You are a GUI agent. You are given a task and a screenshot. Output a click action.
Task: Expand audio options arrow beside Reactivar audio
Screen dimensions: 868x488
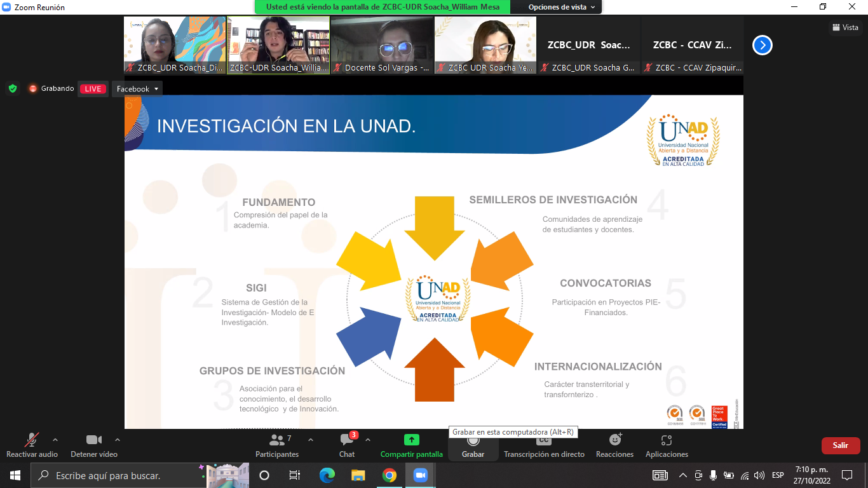[55, 440]
